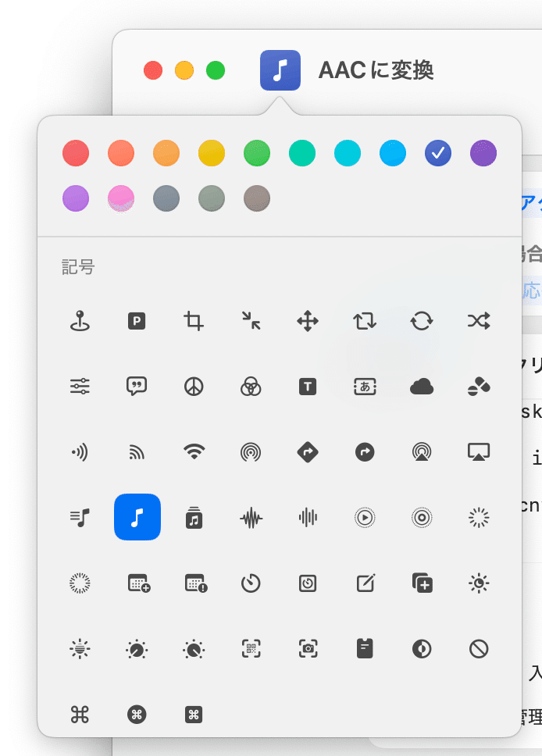Click the checked dark blue color swatch
The width and height of the screenshot is (542, 756).
[x=438, y=153]
